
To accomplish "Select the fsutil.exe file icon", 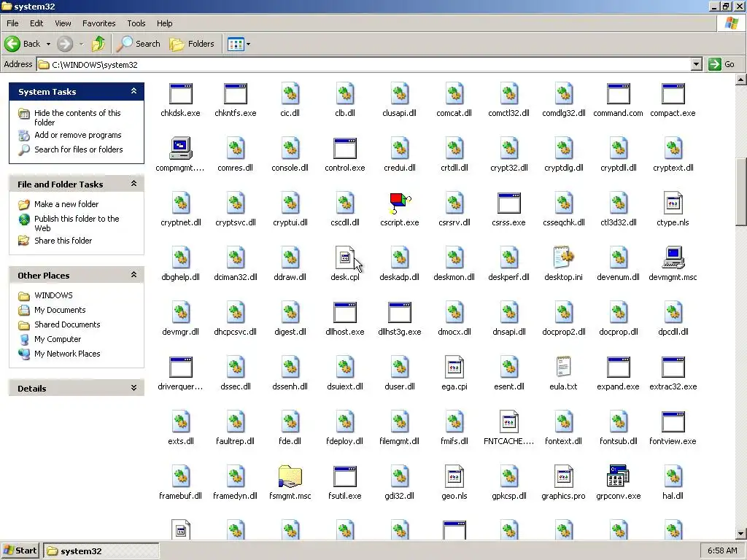I will coord(345,476).
